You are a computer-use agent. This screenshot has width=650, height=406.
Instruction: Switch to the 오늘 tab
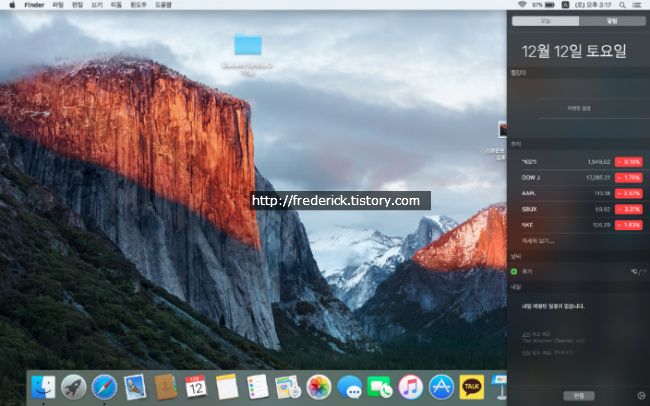546,21
